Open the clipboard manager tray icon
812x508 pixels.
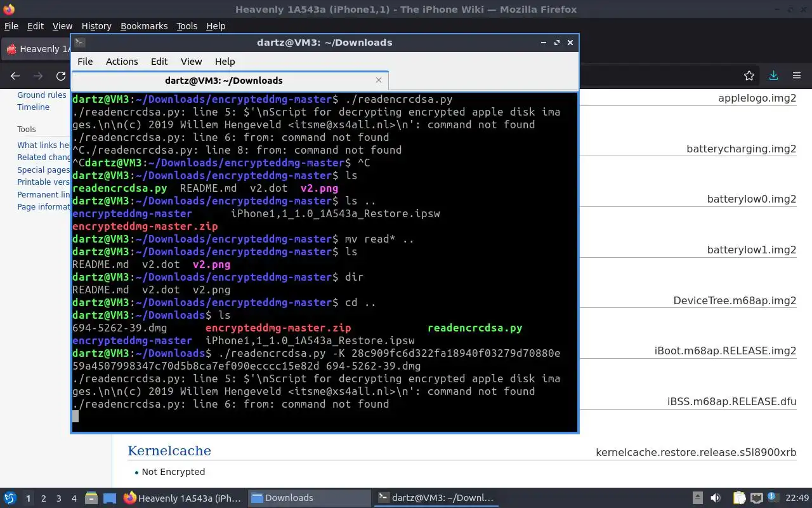tap(740, 498)
